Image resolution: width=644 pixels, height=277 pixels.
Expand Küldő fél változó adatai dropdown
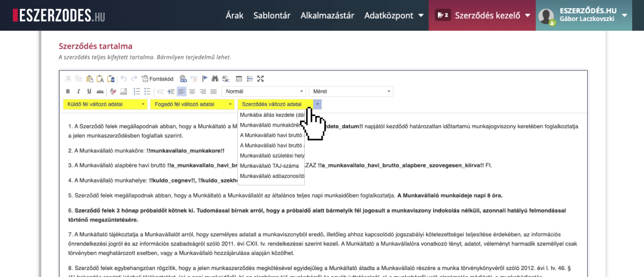coord(105,104)
